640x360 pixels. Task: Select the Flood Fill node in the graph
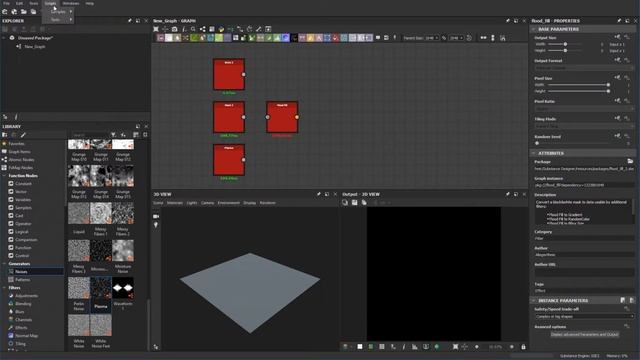pyautogui.click(x=282, y=117)
